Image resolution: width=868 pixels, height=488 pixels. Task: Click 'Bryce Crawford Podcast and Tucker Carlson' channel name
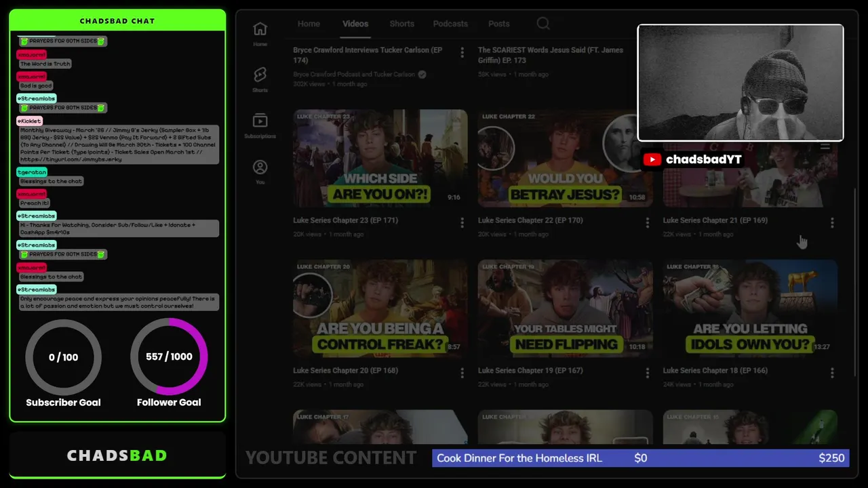[x=353, y=74]
